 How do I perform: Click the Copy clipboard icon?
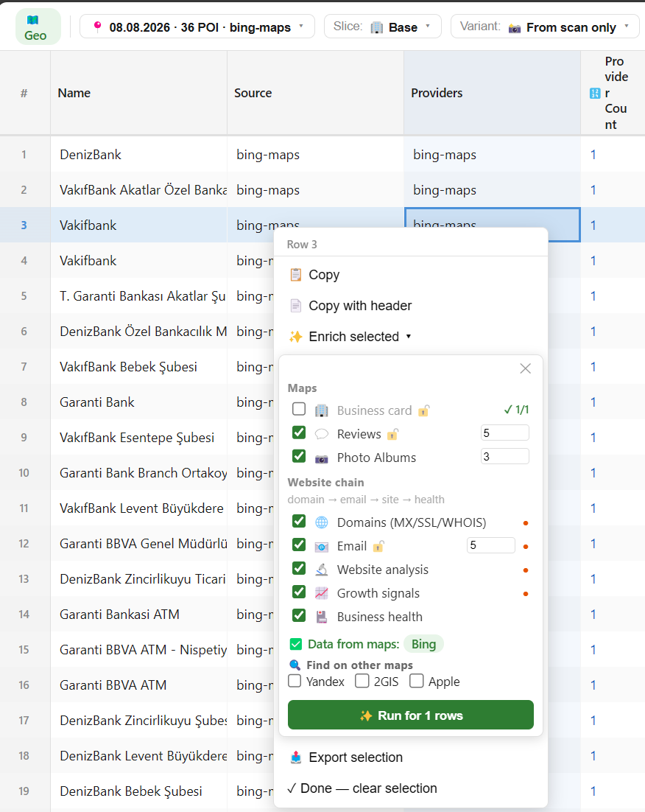pyautogui.click(x=295, y=274)
